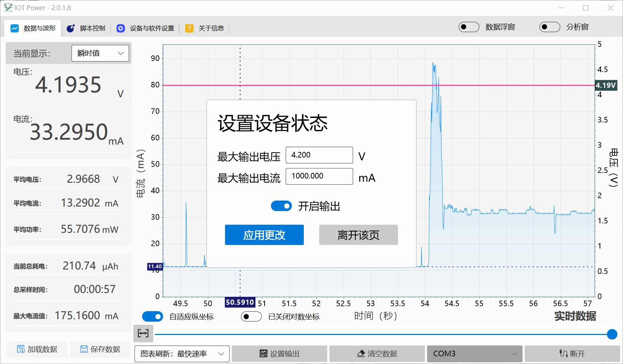Viewport: 623px width, 364px height.
Task: Click the load data folder icon
Action: coord(21,349)
